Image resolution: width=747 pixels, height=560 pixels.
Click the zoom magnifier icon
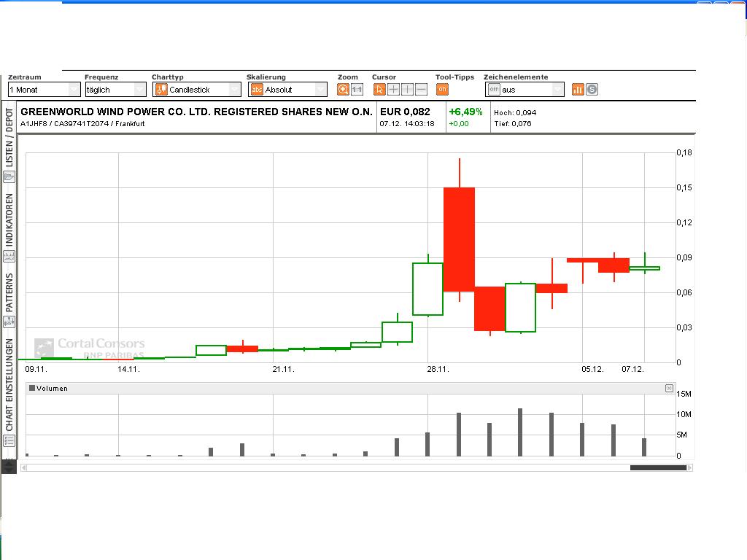point(343,90)
